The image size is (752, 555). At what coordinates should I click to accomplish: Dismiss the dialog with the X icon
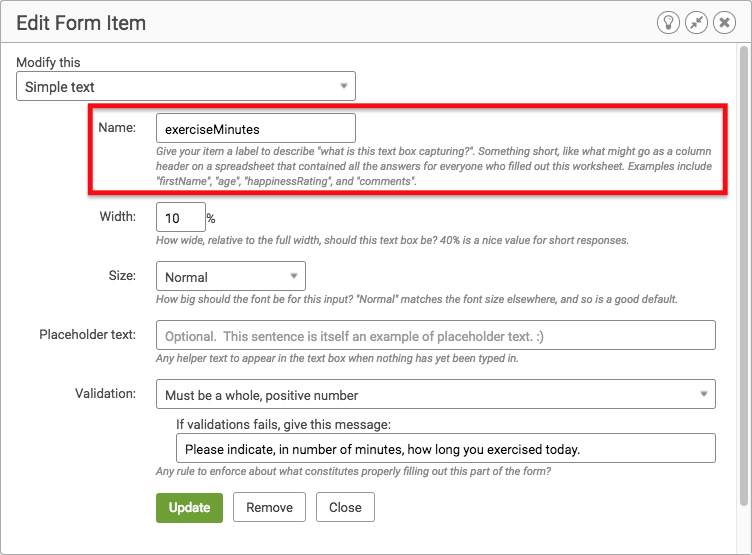(724, 23)
